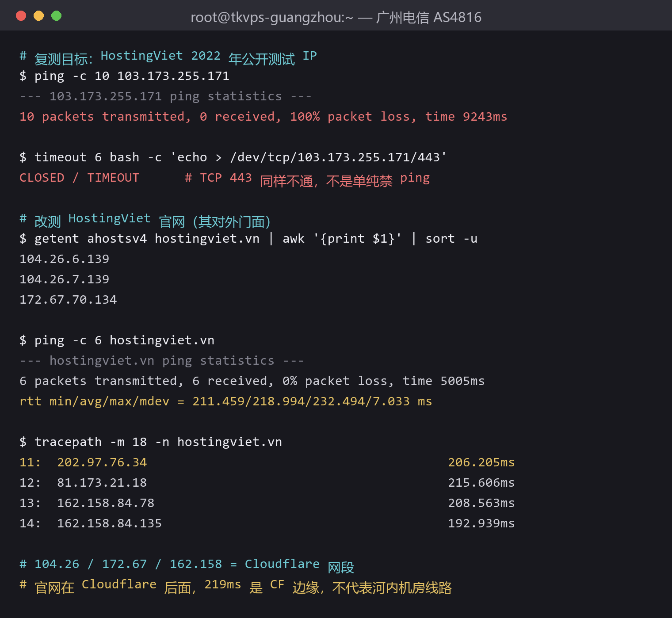Click the IP address 172.67.70.134
Screen dimensions: 672x618
point(68,300)
